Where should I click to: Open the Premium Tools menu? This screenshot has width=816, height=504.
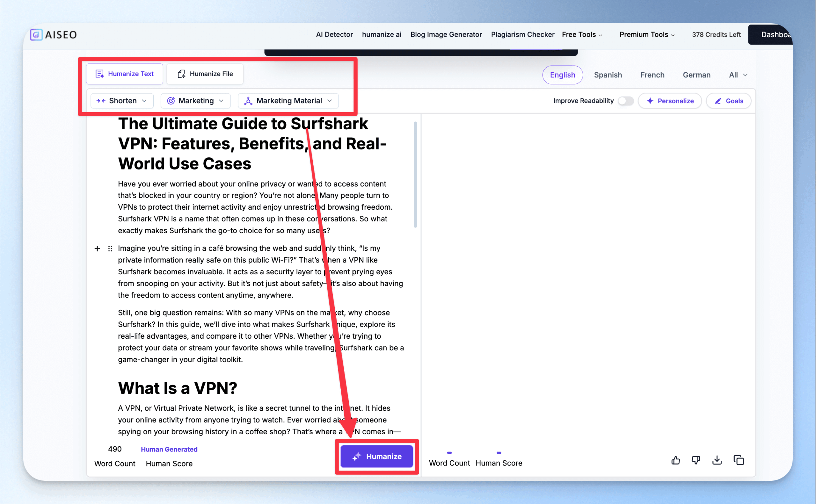[x=647, y=34]
